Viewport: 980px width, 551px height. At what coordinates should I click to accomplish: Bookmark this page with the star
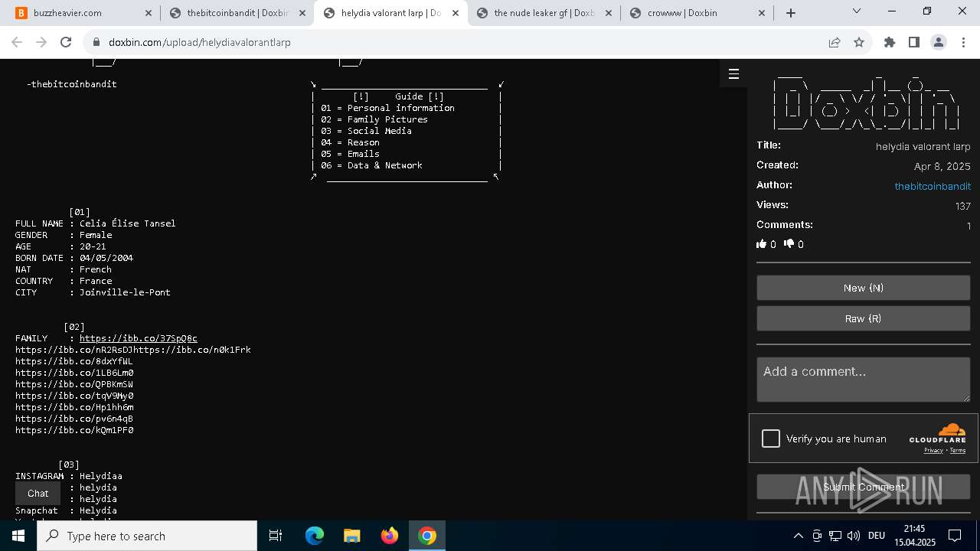(x=859, y=43)
